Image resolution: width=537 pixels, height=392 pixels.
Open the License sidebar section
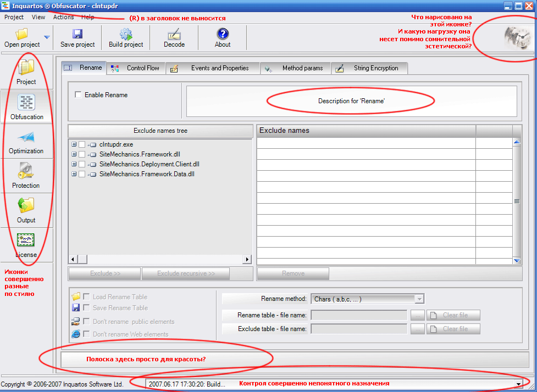click(26, 245)
